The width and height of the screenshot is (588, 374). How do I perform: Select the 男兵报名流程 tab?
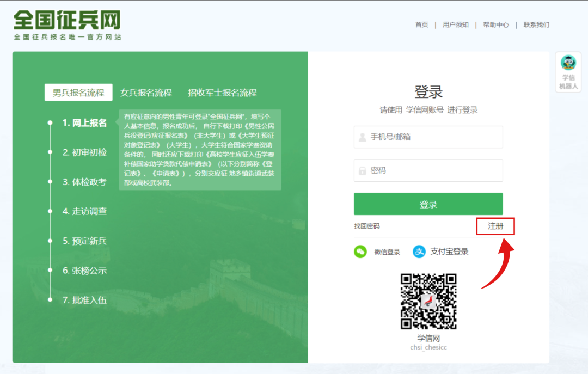point(78,92)
